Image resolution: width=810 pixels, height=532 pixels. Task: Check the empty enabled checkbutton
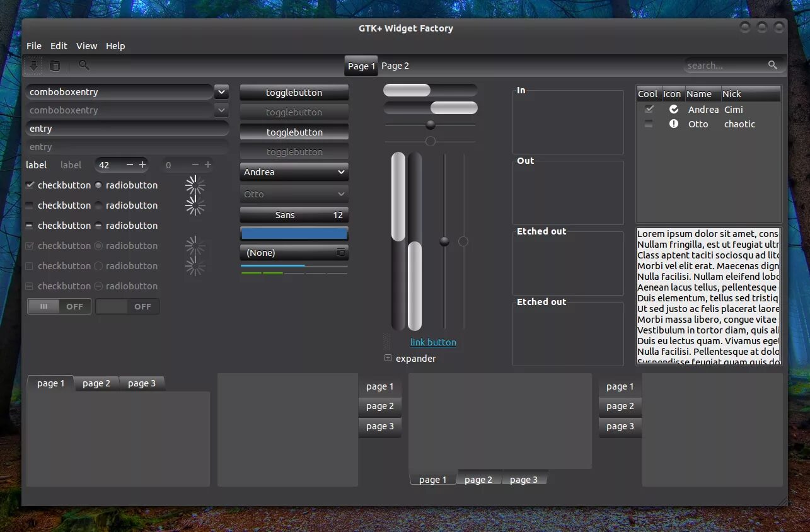pos(30,205)
